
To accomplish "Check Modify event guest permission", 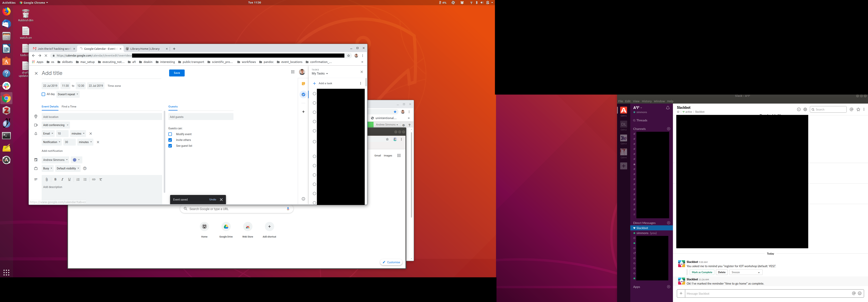I will tap(170, 134).
